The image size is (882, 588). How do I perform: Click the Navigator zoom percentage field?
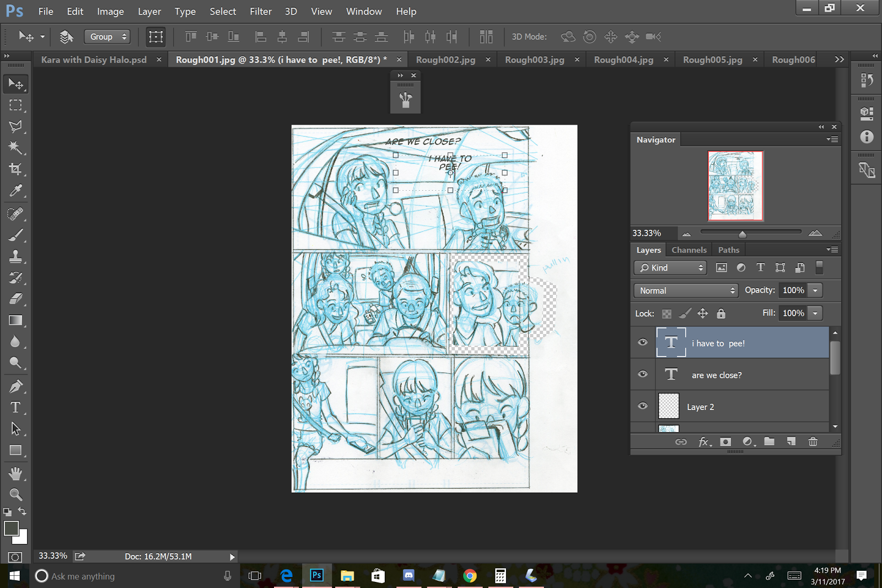[x=647, y=233]
